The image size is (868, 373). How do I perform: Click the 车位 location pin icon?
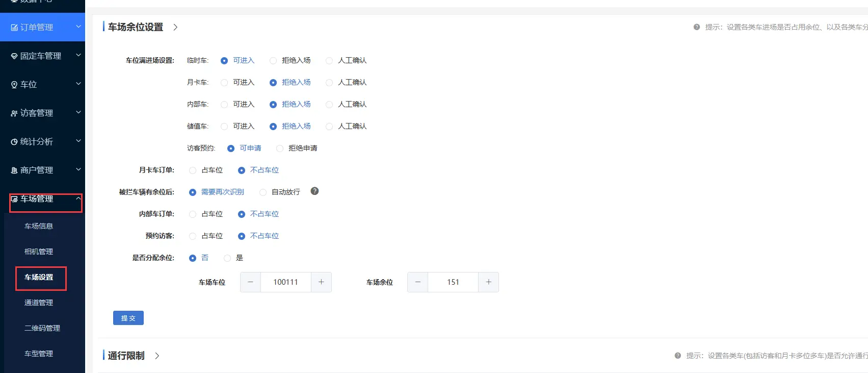14,85
